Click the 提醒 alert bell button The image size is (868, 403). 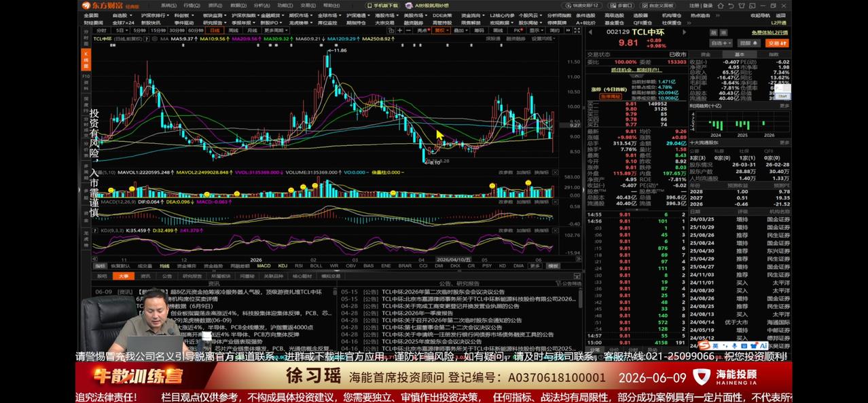[749, 43]
